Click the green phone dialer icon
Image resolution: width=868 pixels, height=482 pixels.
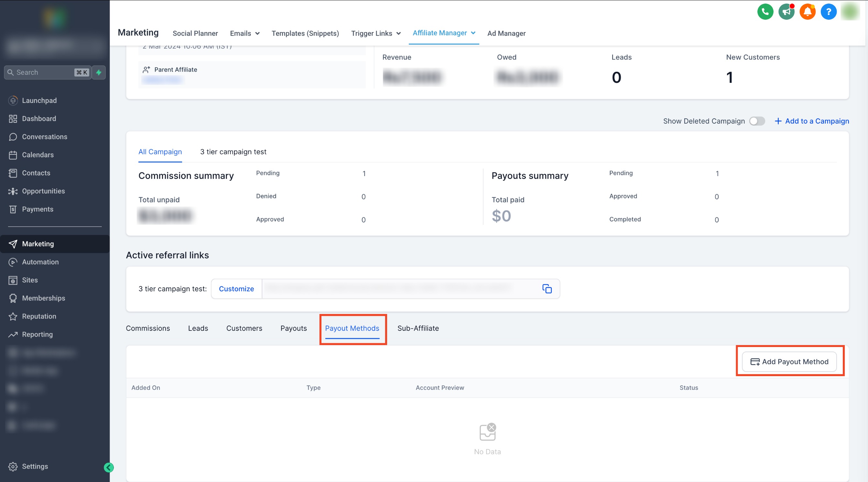point(765,12)
